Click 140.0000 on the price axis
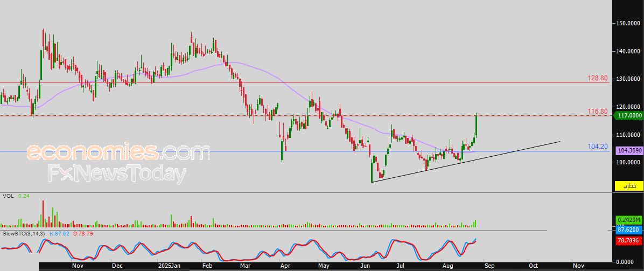644x271 pixels. tap(628, 51)
